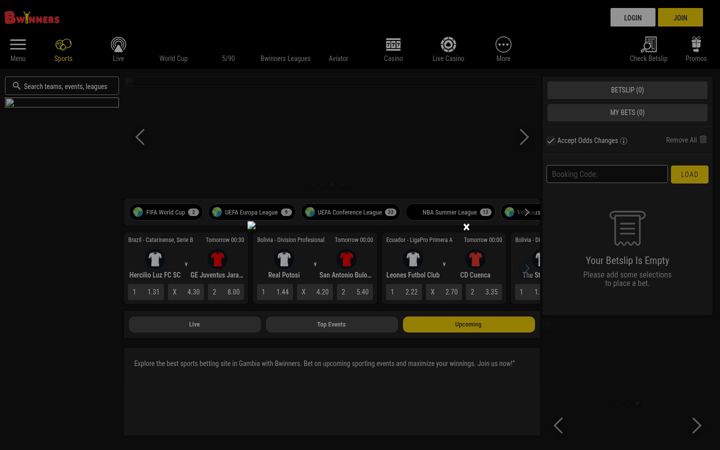Bet on GE Juventus win at 8.00
This screenshot has height=450, width=720.
click(x=226, y=292)
